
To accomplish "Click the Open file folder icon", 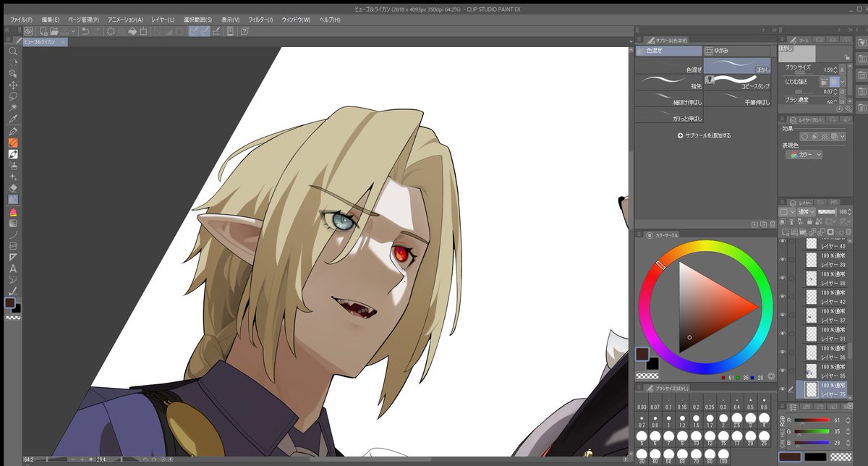I will click(54, 31).
